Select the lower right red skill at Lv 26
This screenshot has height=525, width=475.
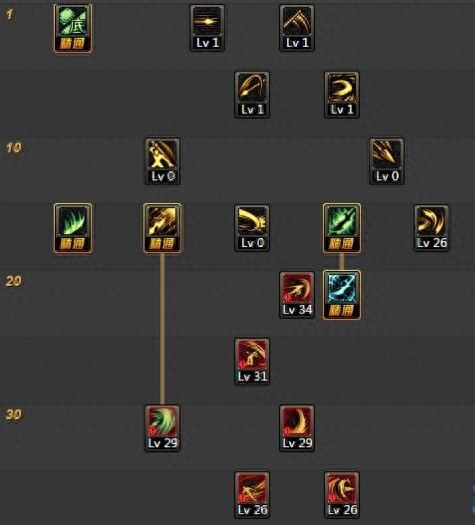point(342,495)
